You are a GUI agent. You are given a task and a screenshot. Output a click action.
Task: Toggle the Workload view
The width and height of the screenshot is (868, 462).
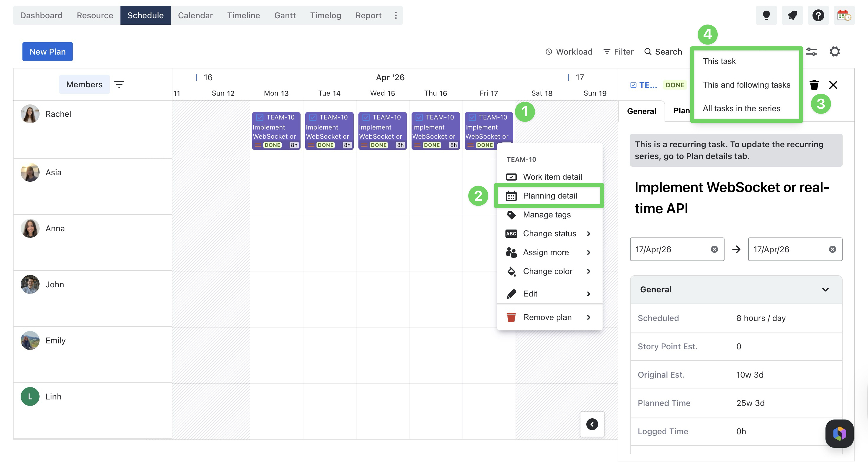(x=569, y=52)
